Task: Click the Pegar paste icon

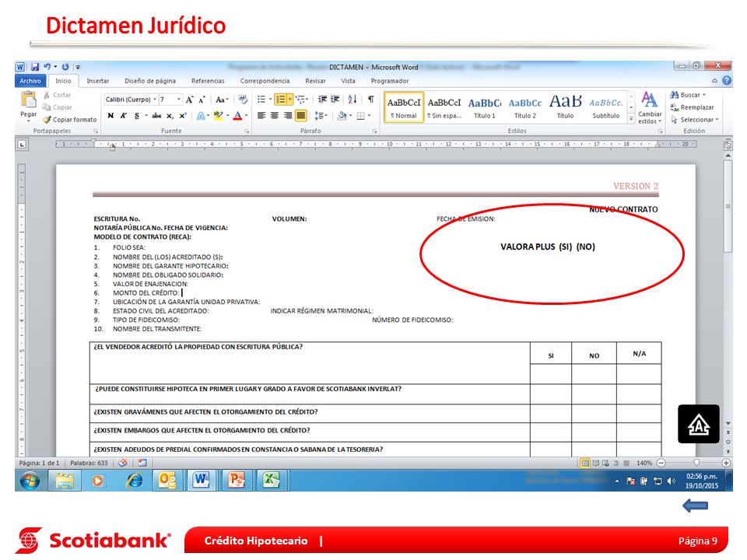Action: 29,100
